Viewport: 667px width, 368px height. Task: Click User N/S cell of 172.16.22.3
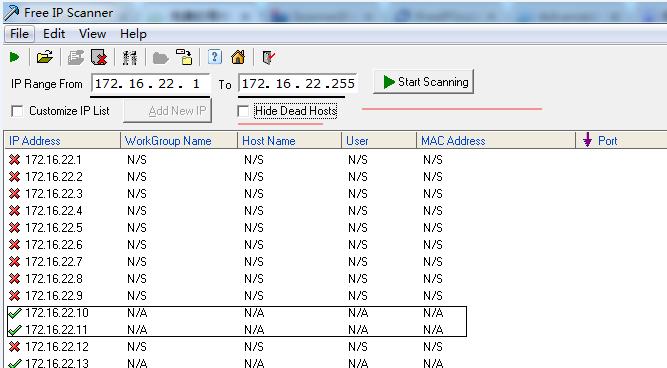point(358,194)
